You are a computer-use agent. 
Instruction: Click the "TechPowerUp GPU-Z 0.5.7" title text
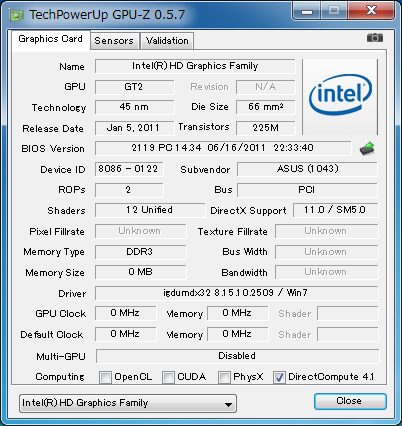(x=107, y=15)
